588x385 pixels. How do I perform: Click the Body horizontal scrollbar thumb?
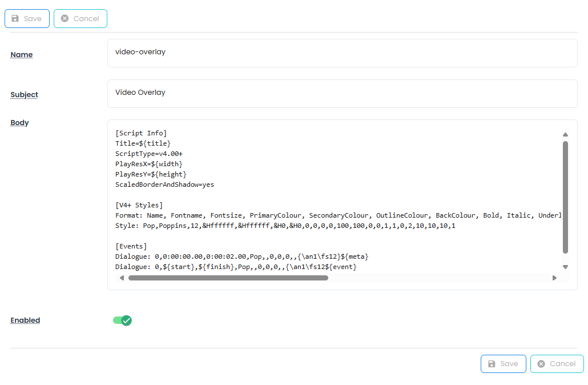click(228, 278)
